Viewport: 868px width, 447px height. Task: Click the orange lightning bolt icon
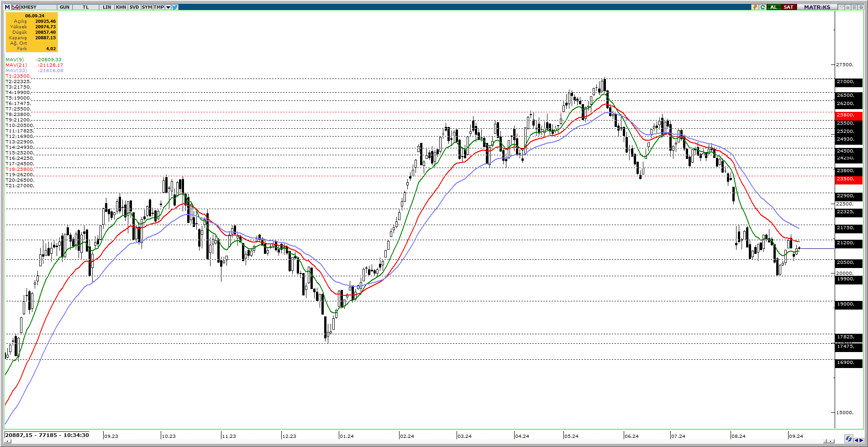[x=755, y=7]
